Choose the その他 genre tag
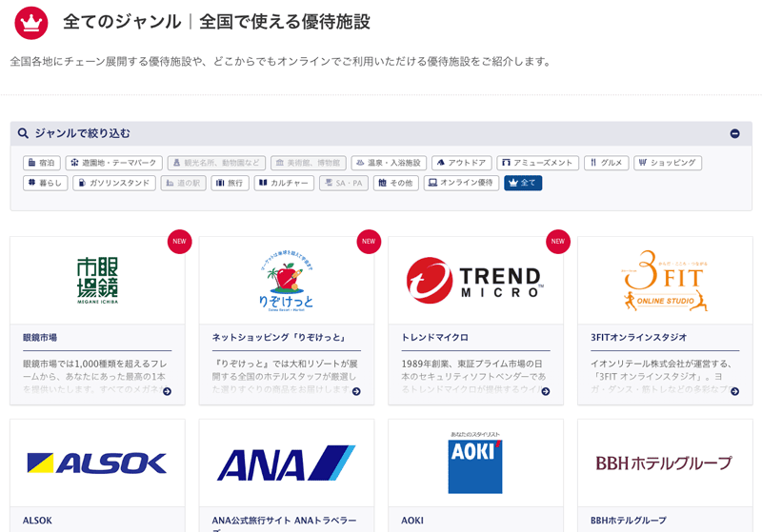Image resolution: width=762 pixels, height=532 pixels. pos(396,183)
